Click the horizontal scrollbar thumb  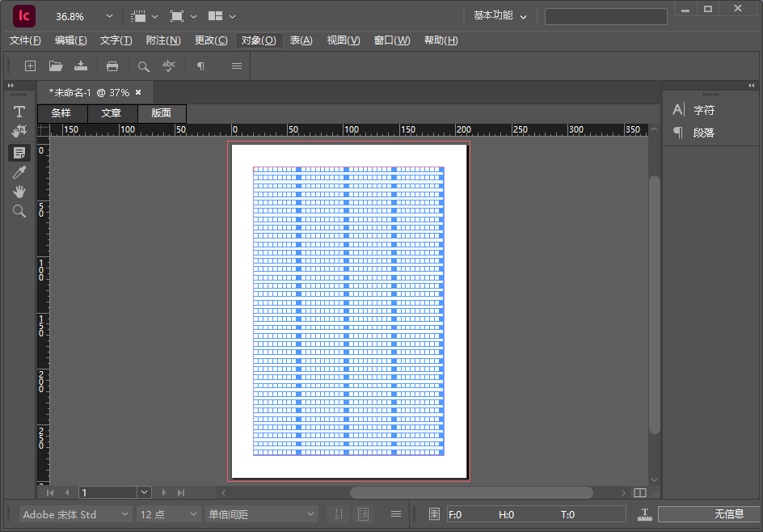click(x=470, y=492)
